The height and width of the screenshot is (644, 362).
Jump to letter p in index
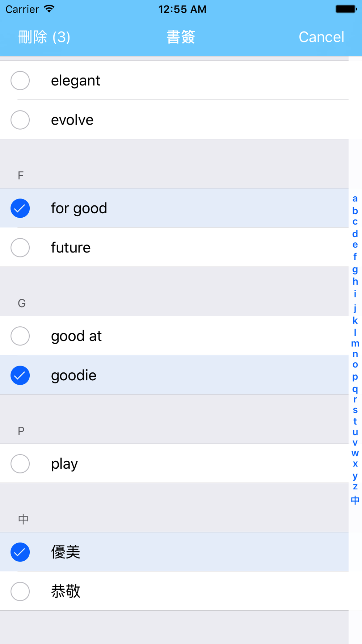point(355,377)
